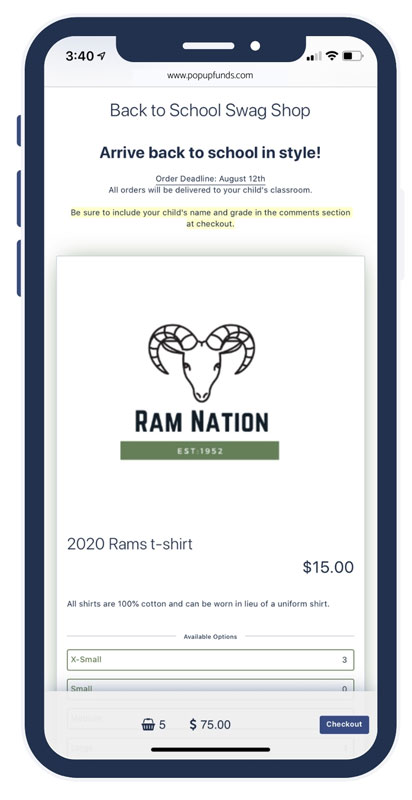This screenshot has width=412, height=800.
Task: Tap the $15.00 price label
Action: tap(328, 567)
